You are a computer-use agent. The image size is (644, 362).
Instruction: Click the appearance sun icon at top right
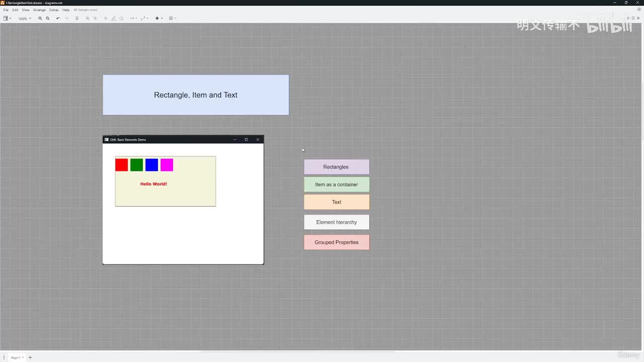[639, 10]
